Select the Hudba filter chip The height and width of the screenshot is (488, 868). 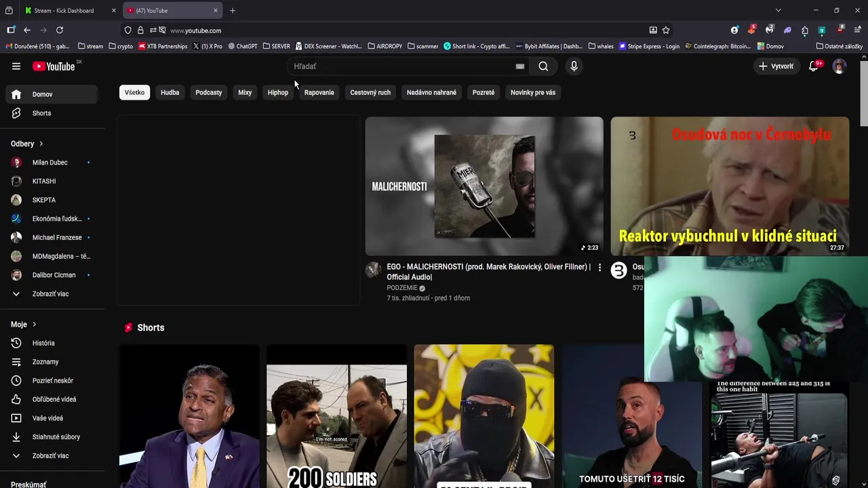[x=170, y=92]
